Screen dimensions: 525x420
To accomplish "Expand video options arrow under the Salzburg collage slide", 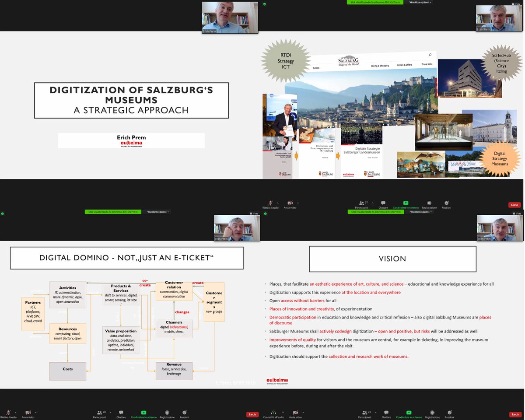I will pos(297,203).
